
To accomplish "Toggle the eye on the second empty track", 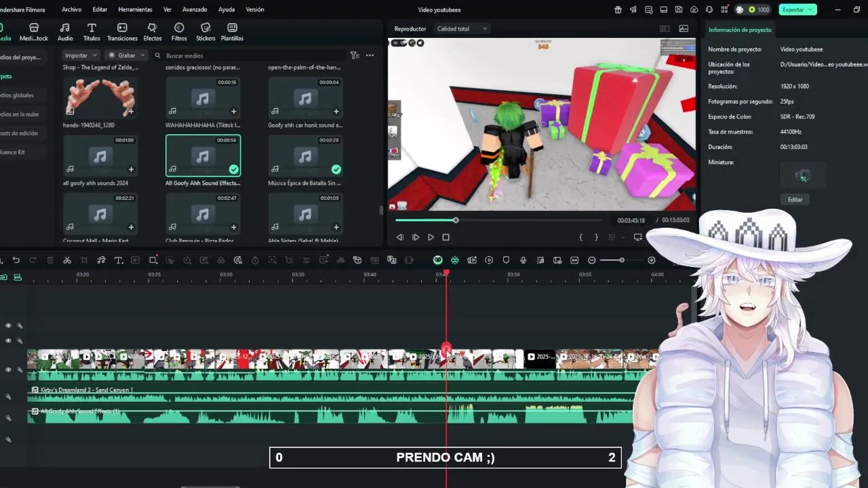I will click(x=8, y=341).
